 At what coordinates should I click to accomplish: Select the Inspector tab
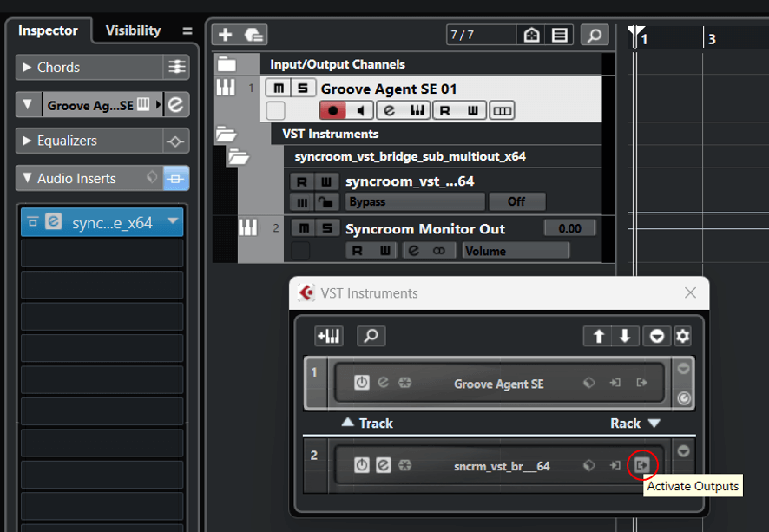point(49,30)
